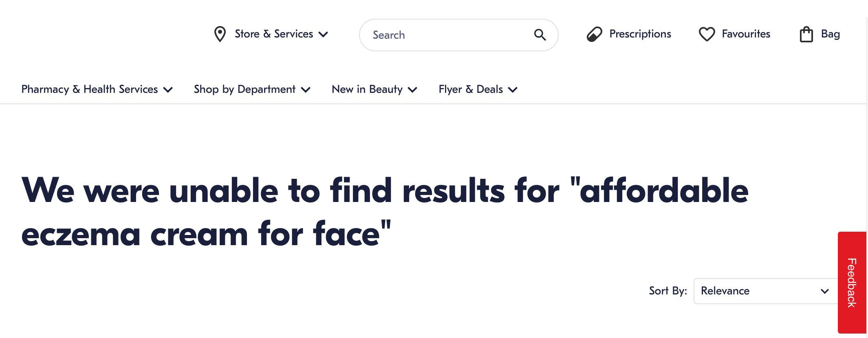
Task: Focus the Search text field
Action: click(x=448, y=35)
